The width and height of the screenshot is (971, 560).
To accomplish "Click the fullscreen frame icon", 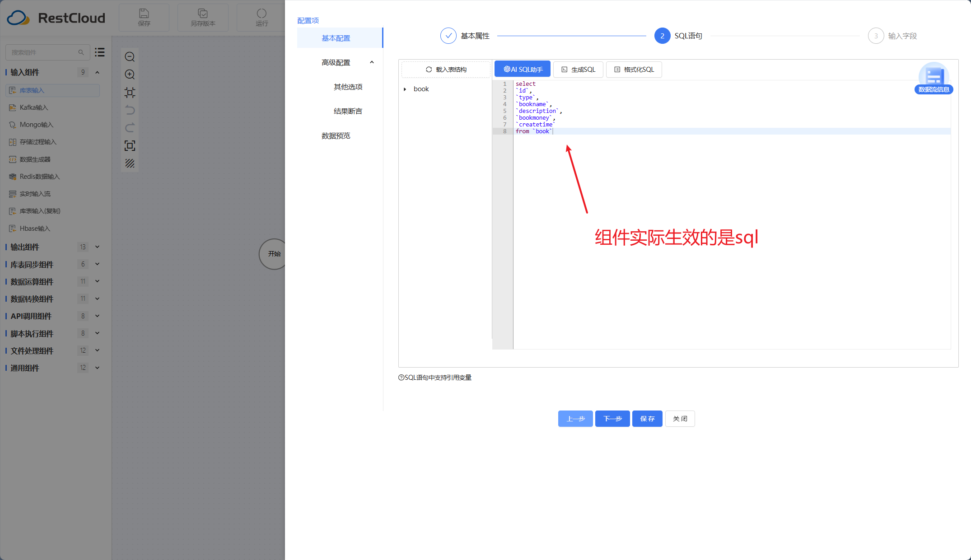I will pyautogui.click(x=130, y=145).
